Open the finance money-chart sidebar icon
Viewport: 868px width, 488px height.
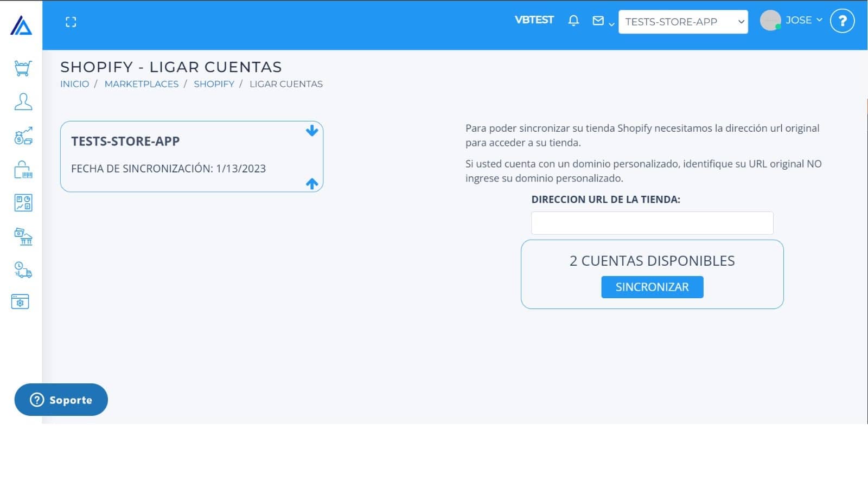(23, 136)
